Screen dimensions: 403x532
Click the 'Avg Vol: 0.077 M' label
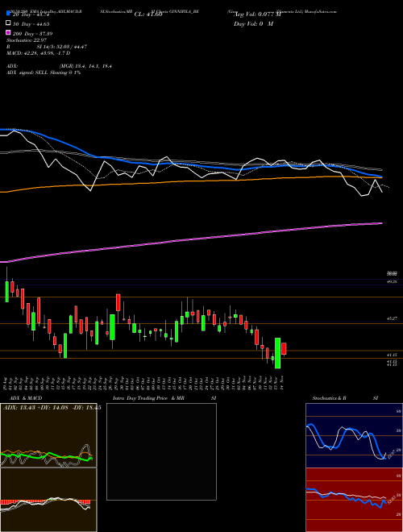pos(257,15)
